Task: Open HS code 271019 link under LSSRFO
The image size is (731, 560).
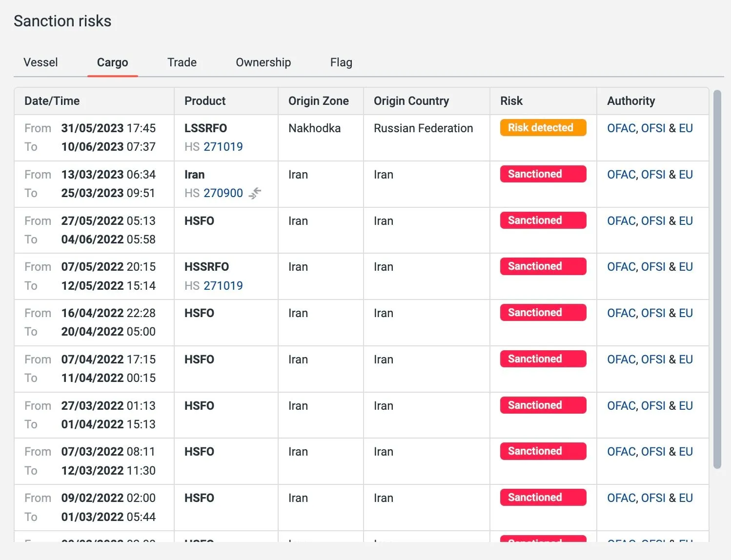Action: (x=223, y=147)
